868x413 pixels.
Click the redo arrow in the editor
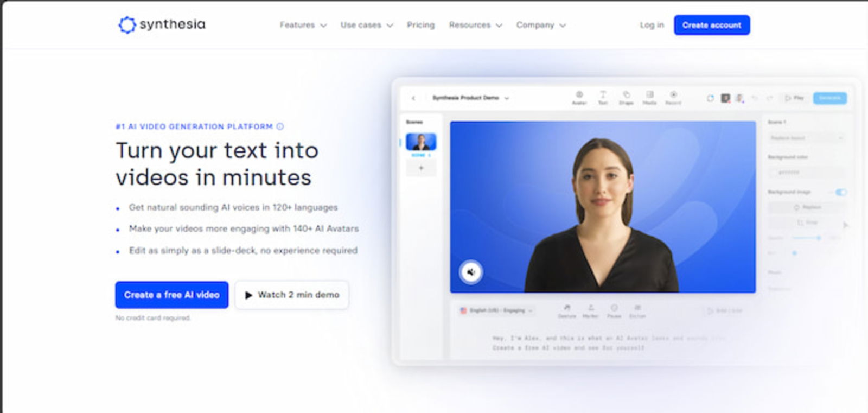[769, 98]
